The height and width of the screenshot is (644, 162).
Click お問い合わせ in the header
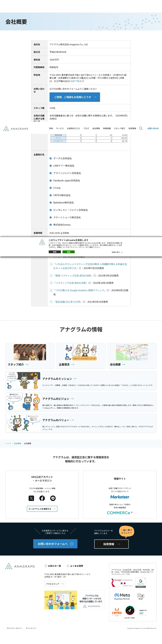coord(153,128)
